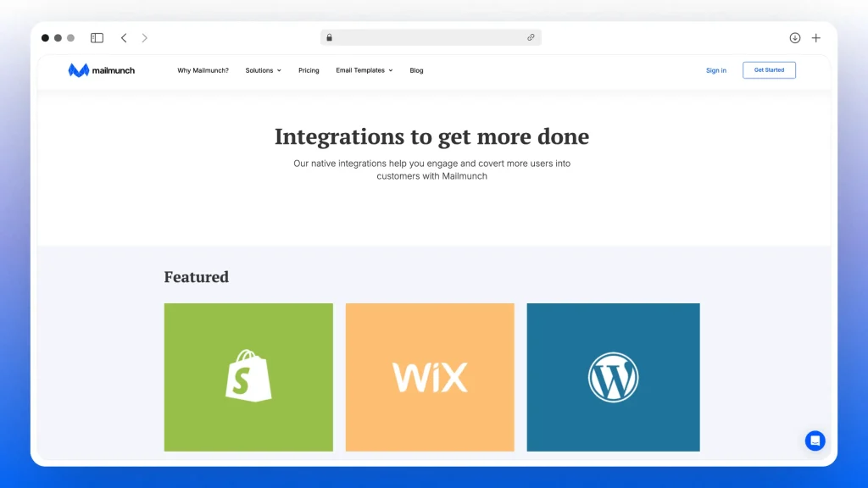The height and width of the screenshot is (488, 868).
Task: Select the WordPress integration tile
Action: pyautogui.click(x=613, y=377)
